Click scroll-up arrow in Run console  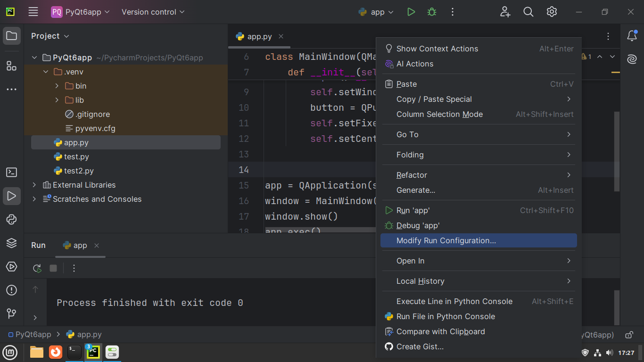[x=35, y=289]
